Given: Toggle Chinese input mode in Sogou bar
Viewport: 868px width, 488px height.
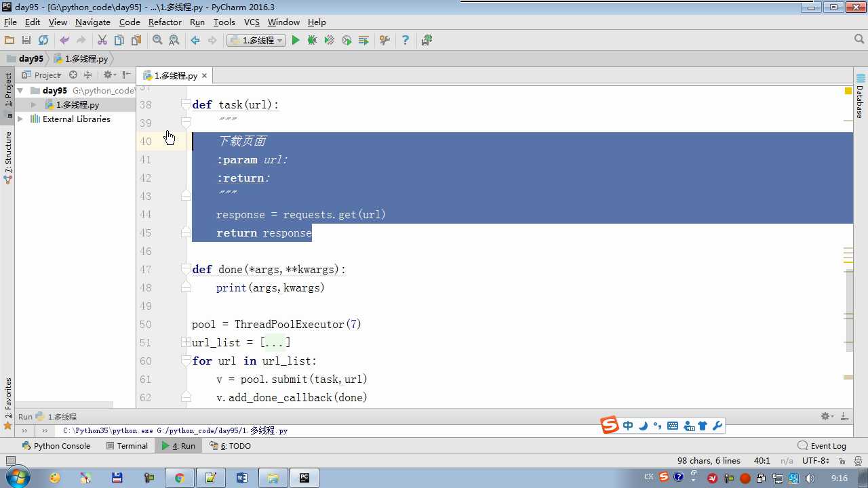Looking at the screenshot, I should coord(628,426).
